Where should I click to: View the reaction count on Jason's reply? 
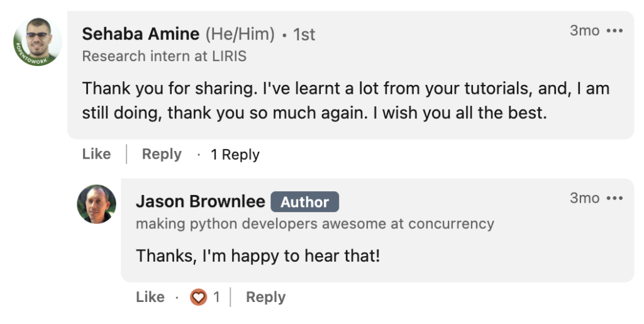pyautogui.click(x=216, y=297)
